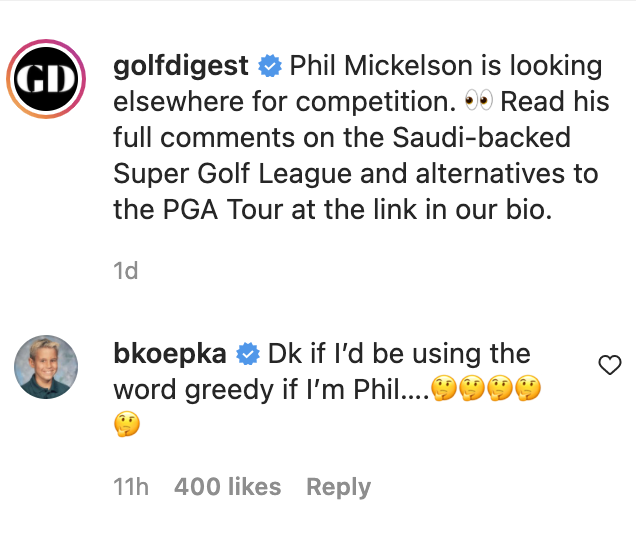This screenshot has height=537, width=636.
Task: Click bkoepka's profile photo avatar
Action: coord(46,367)
